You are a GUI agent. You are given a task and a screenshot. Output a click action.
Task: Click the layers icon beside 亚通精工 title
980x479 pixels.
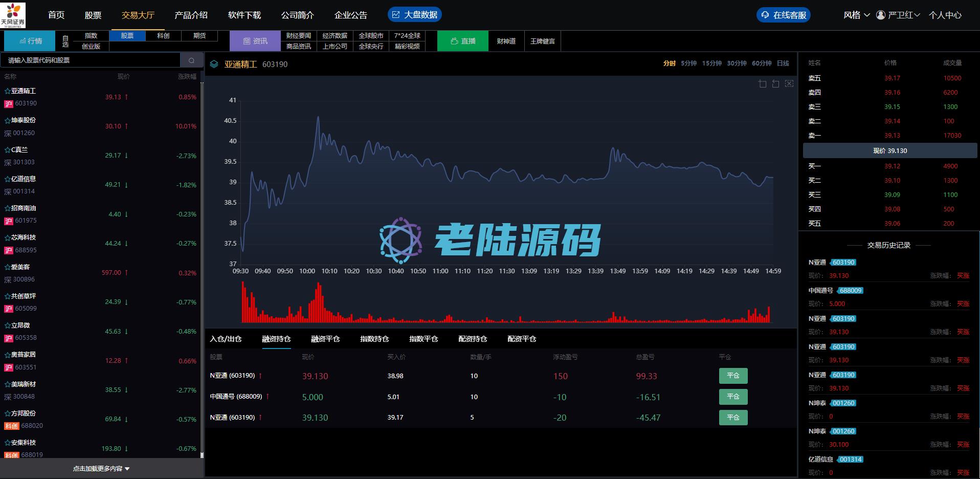[x=214, y=64]
